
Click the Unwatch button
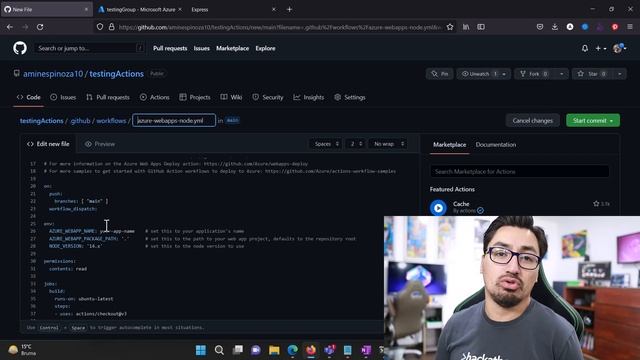click(478, 74)
